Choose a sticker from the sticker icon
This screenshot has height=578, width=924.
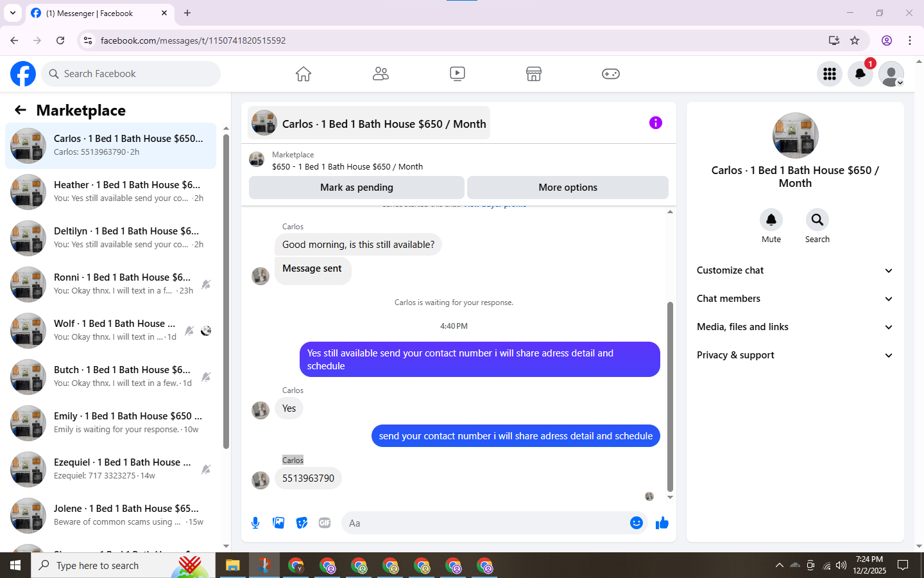pyautogui.click(x=302, y=523)
